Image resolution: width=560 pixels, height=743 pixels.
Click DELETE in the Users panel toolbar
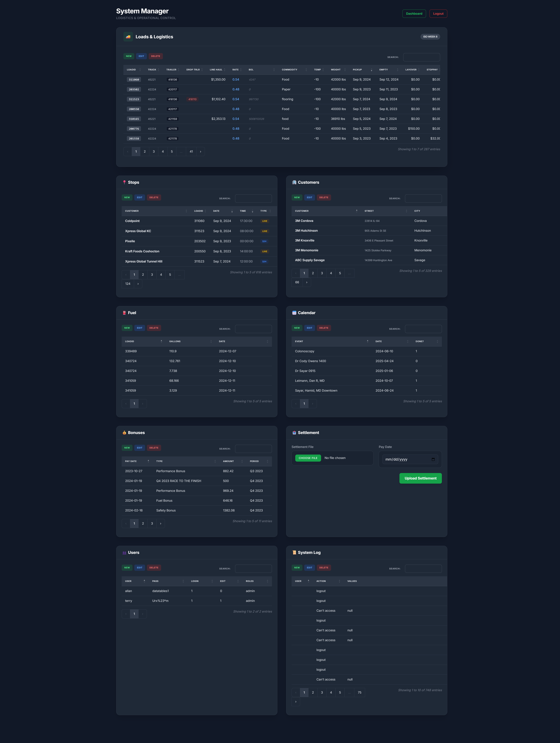coord(154,567)
